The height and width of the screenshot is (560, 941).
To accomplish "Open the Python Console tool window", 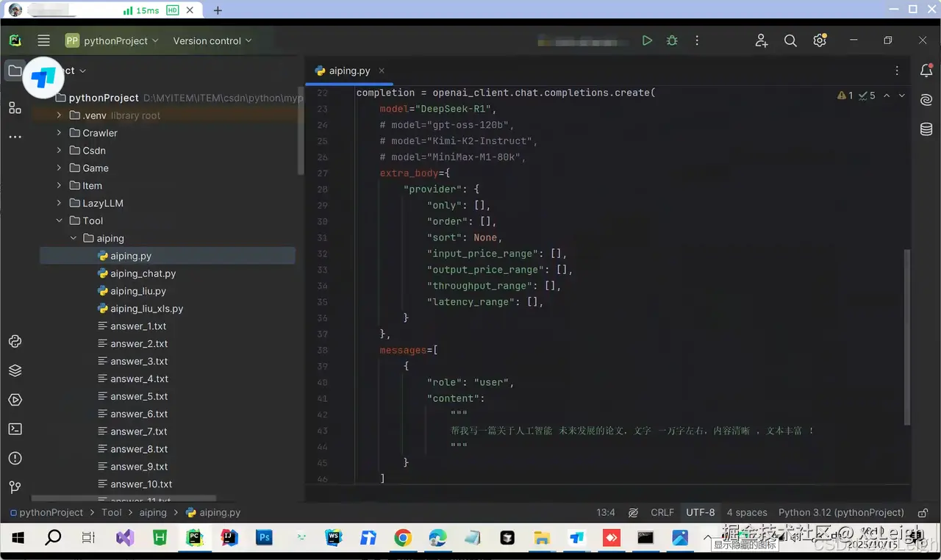I will pos(15,341).
